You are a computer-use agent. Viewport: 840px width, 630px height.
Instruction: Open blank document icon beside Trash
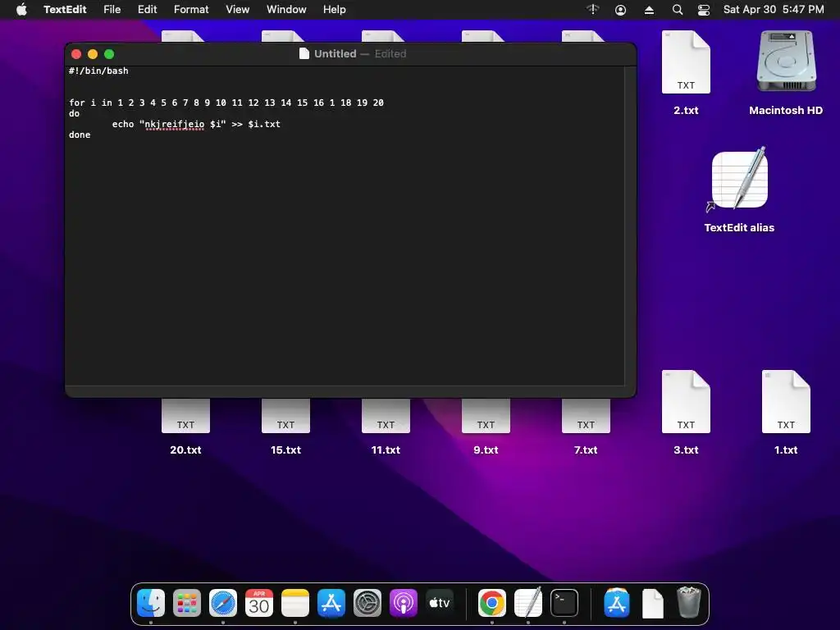[652, 603]
